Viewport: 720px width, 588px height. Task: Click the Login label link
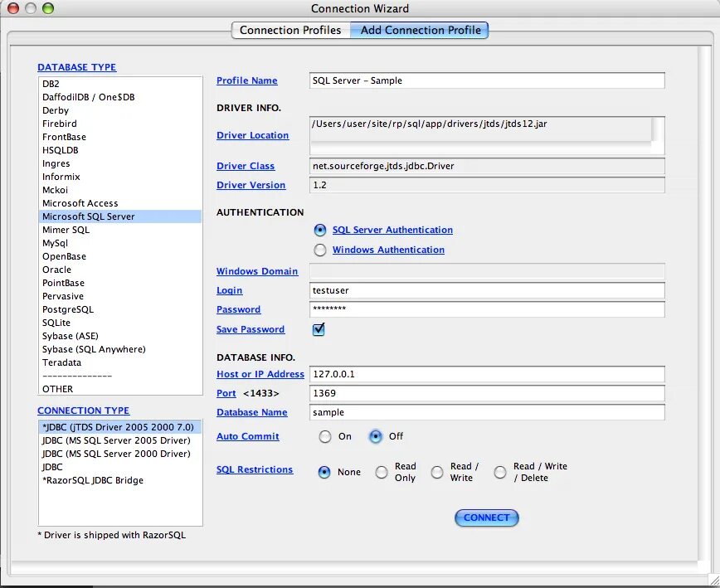(x=230, y=290)
